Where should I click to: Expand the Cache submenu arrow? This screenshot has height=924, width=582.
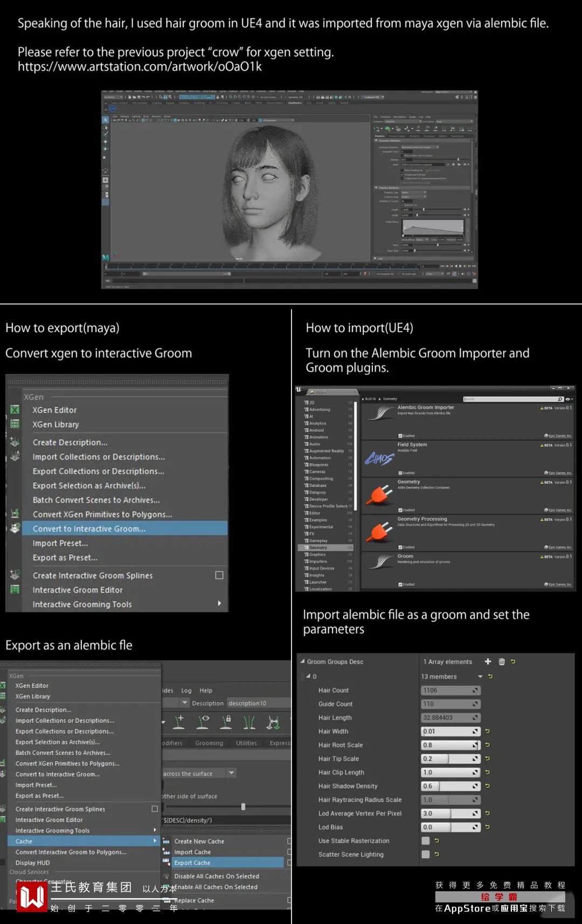pos(155,840)
